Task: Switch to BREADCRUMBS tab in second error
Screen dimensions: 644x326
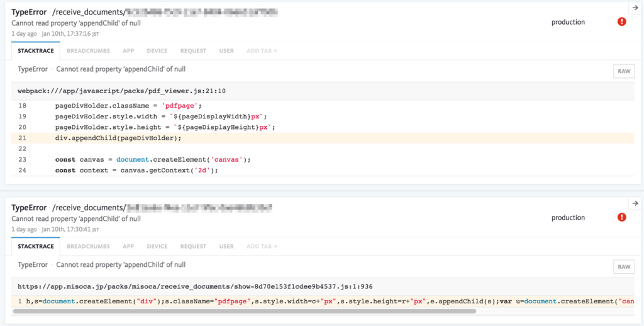Action: (88, 247)
